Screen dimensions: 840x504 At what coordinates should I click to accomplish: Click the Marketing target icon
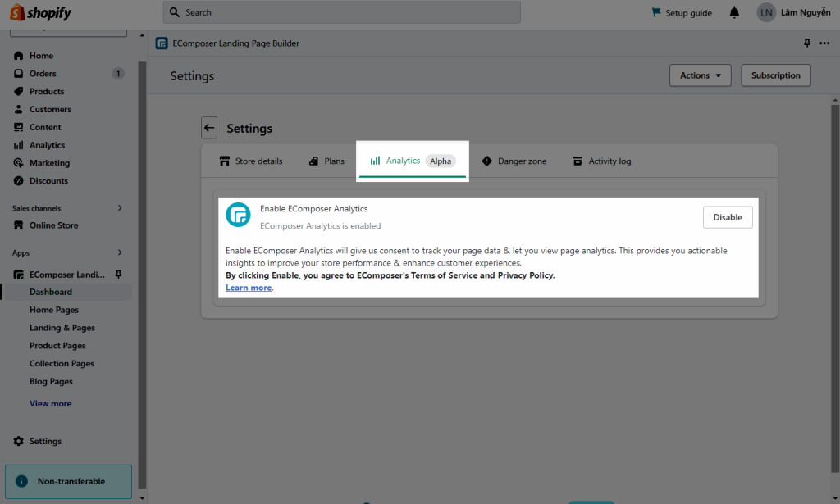[19, 163]
